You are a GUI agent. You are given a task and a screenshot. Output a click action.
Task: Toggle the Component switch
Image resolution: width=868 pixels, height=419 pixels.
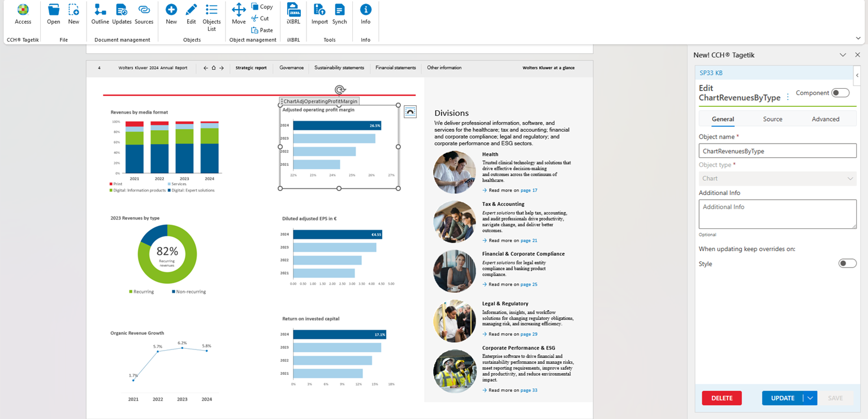tap(840, 93)
